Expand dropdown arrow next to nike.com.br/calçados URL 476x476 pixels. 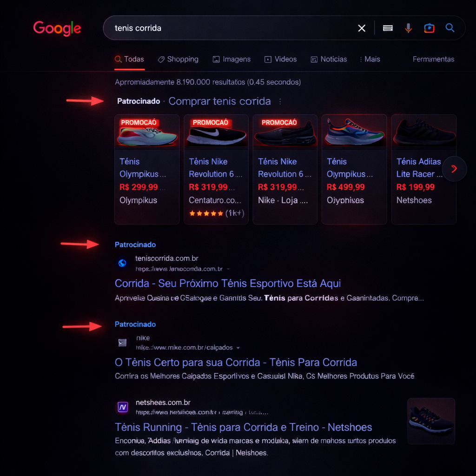(238, 348)
